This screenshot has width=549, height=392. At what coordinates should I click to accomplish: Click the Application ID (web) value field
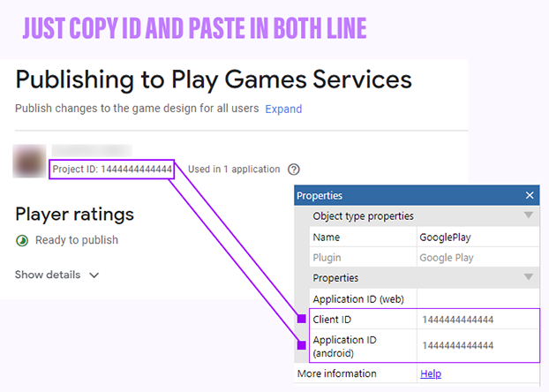[x=478, y=298]
